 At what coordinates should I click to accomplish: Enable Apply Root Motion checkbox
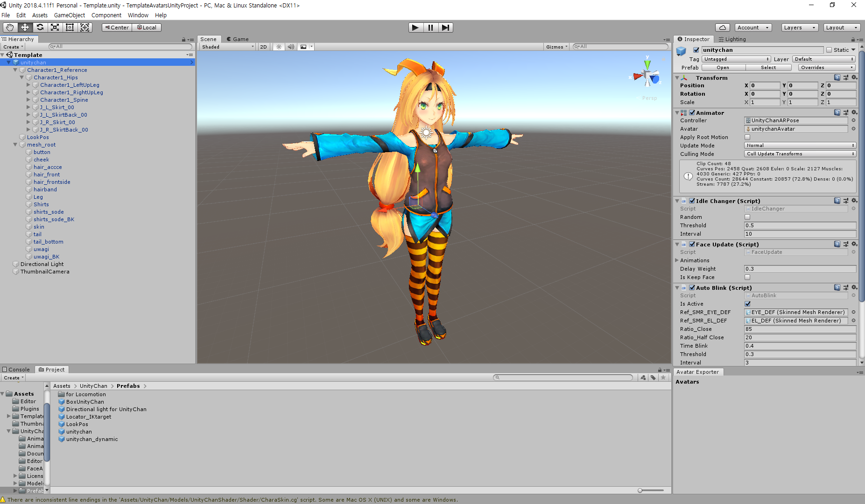point(747,137)
